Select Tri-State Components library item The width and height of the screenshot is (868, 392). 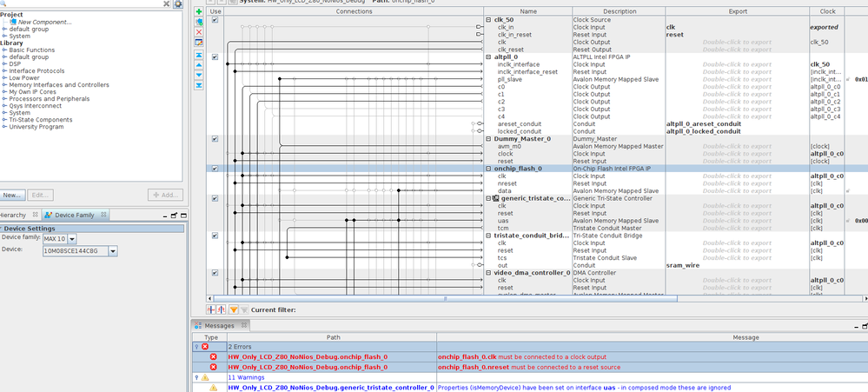coord(41,120)
